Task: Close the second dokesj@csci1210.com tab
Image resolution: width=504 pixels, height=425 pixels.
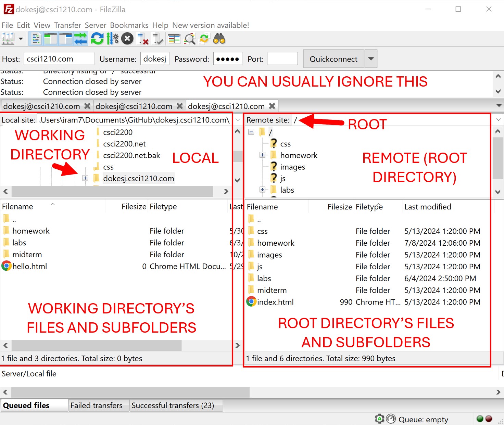Action: click(180, 106)
